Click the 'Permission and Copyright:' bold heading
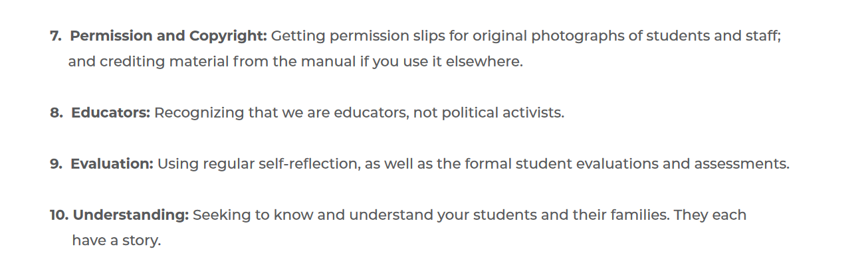Screen dimensions: 868x275 [169, 36]
